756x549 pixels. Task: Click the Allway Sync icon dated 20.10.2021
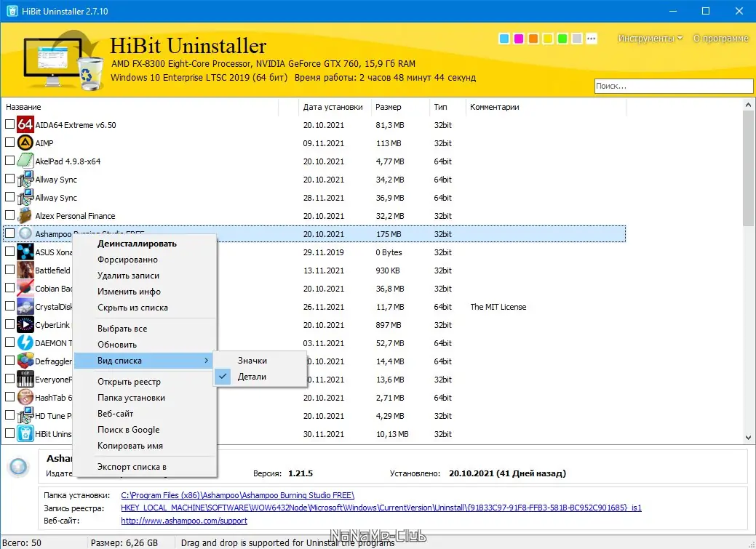click(25, 180)
